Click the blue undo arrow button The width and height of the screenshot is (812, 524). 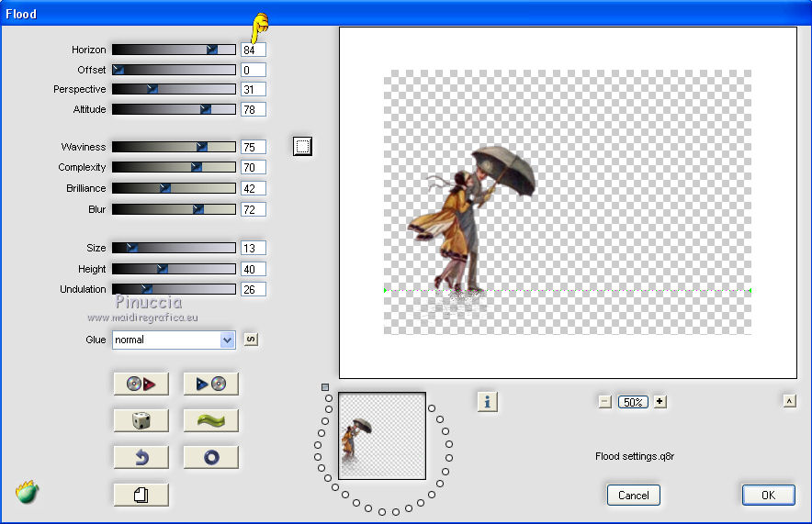(141, 457)
